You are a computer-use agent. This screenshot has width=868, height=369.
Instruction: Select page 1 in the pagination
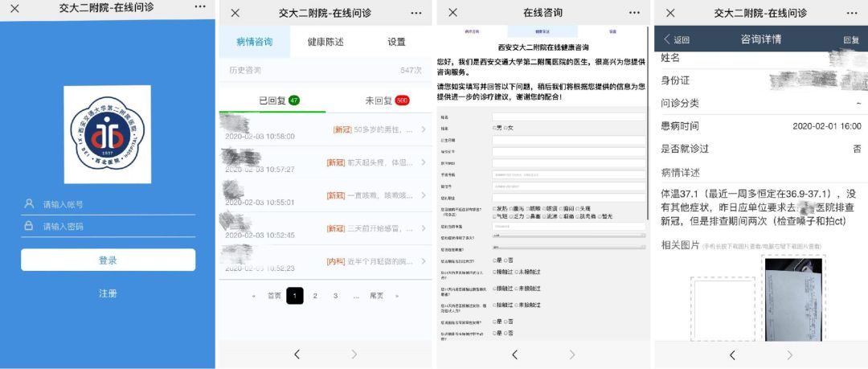coord(294,296)
